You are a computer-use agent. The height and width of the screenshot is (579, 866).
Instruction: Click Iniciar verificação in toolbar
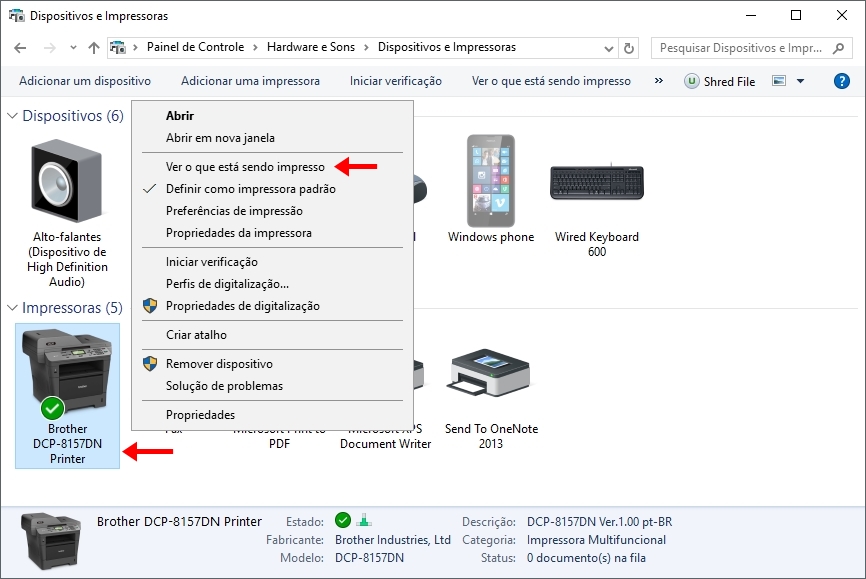tap(395, 81)
